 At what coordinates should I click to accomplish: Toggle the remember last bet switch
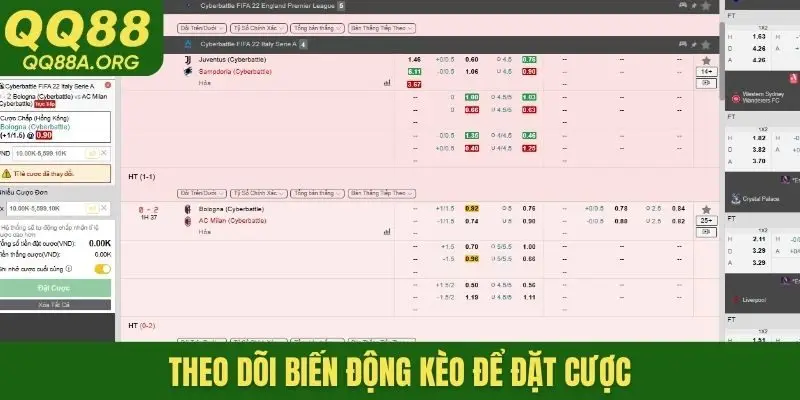pyautogui.click(x=103, y=269)
